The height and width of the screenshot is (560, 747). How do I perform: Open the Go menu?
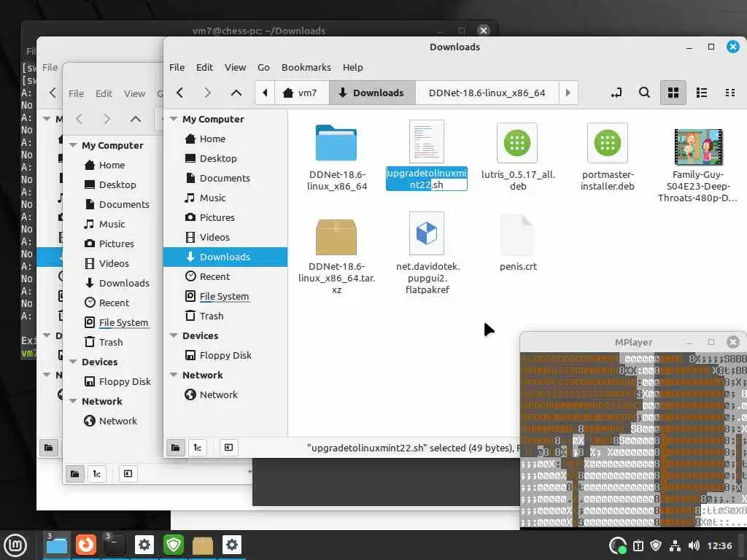click(263, 68)
